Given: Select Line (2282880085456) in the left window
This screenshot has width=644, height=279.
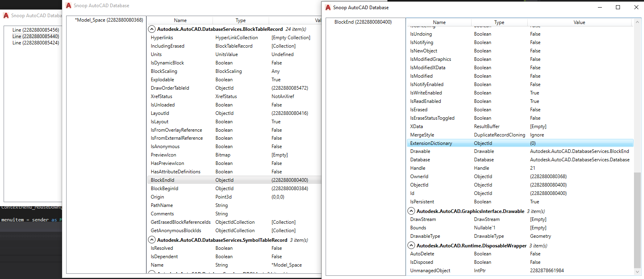Looking at the screenshot, I should pos(36,30).
